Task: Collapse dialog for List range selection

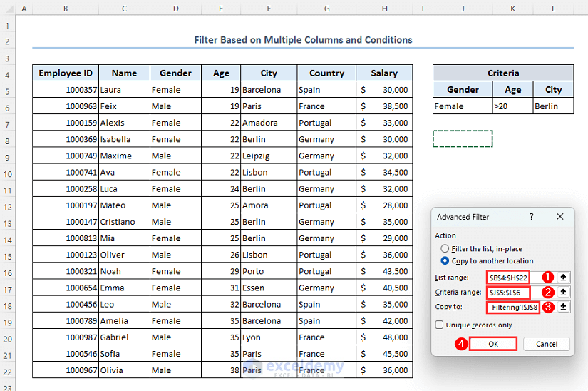Action: click(x=563, y=278)
